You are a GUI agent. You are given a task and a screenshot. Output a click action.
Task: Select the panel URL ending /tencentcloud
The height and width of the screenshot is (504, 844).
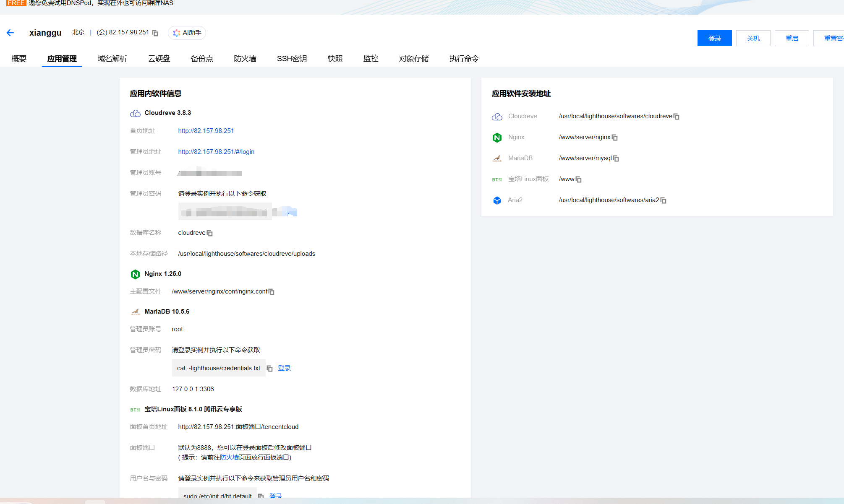point(238,427)
